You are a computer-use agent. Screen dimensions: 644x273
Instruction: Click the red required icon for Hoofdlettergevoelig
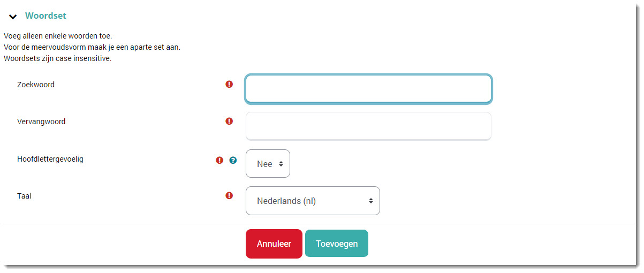pyautogui.click(x=219, y=160)
